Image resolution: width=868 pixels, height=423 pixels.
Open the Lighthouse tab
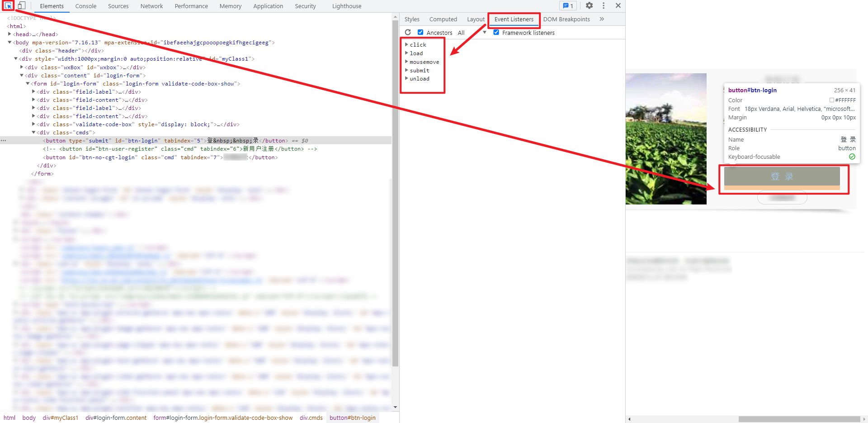click(347, 6)
